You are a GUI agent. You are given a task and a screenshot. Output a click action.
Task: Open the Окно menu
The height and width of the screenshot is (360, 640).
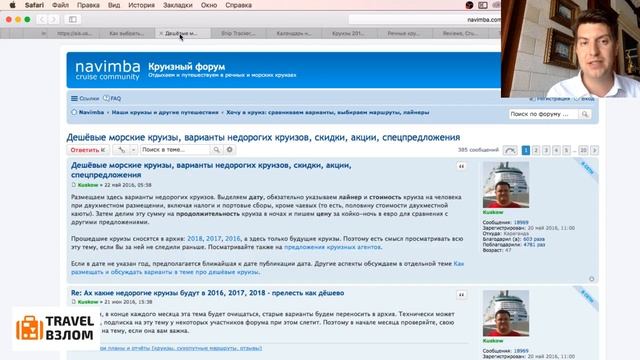[209, 5]
